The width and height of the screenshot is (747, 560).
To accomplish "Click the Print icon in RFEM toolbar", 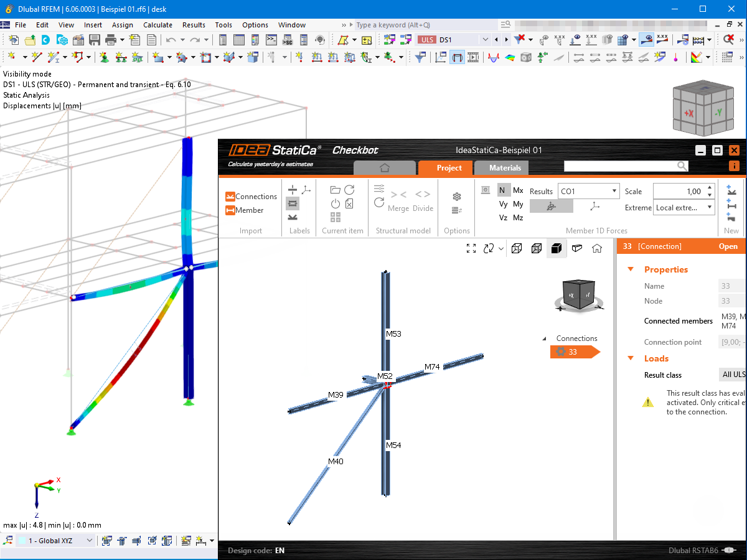I will click(x=111, y=40).
